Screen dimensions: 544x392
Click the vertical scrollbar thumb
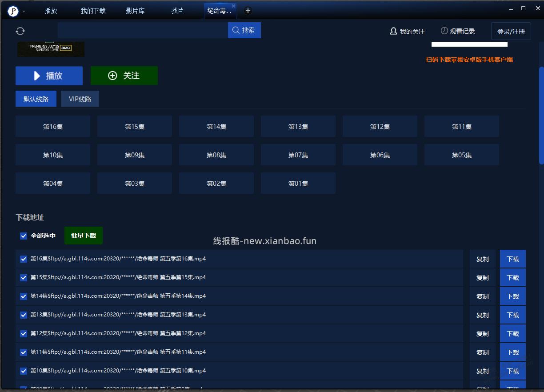pyautogui.click(x=541, y=116)
